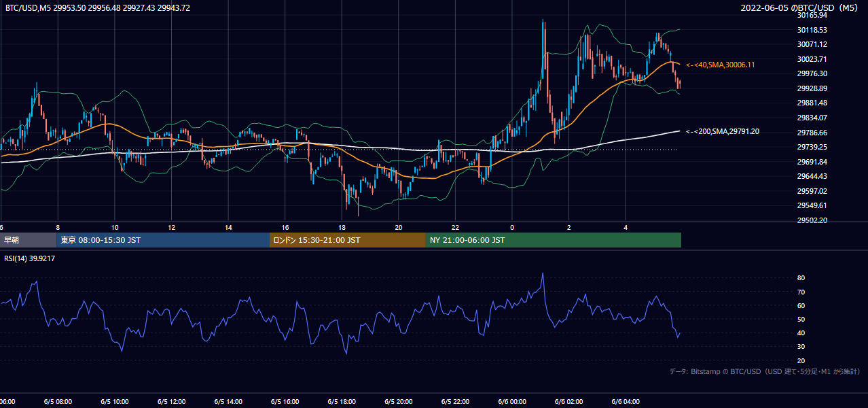868x408 pixels.
Task: Click the 6/5 16:00 date axis label
Action: click(x=285, y=402)
